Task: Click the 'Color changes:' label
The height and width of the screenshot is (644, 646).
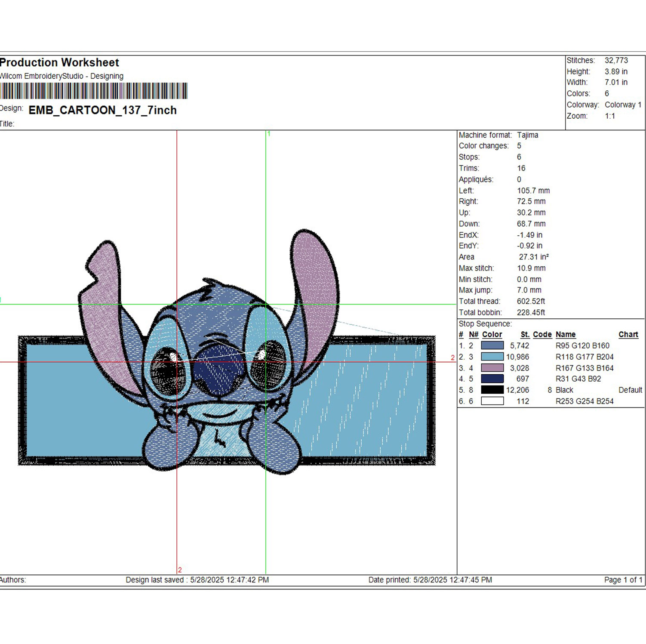Action: pos(483,146)
